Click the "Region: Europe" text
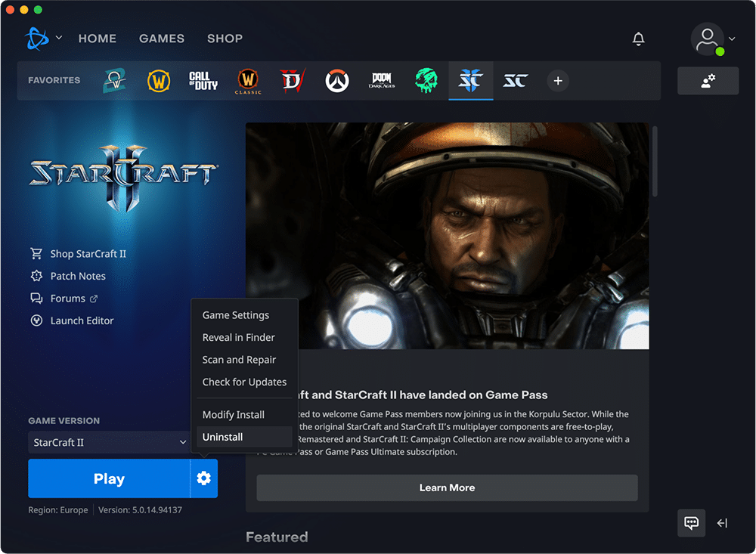The image size is (756, 554). [58, 509]
